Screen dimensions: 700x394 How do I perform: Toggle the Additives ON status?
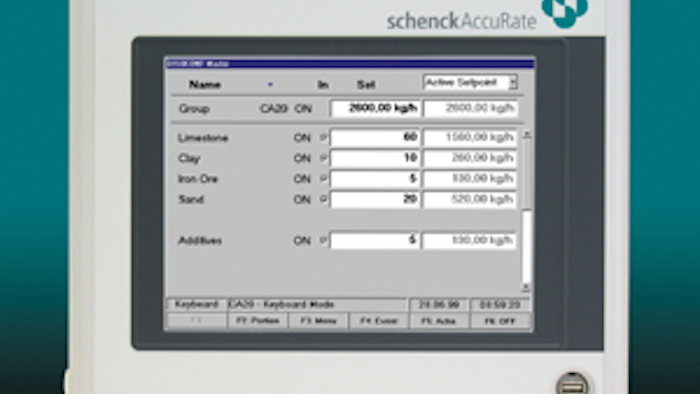pyautogui.click(x=302, y=241)
